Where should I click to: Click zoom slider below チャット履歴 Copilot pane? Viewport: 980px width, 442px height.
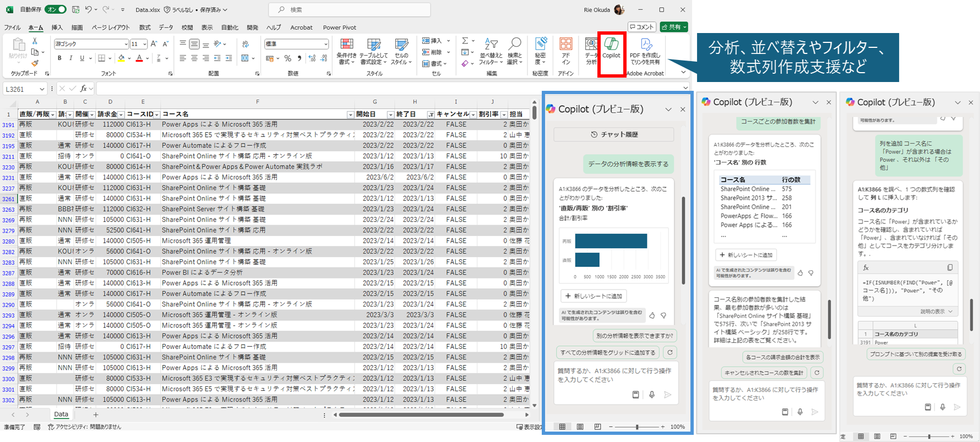coord(637,427)
